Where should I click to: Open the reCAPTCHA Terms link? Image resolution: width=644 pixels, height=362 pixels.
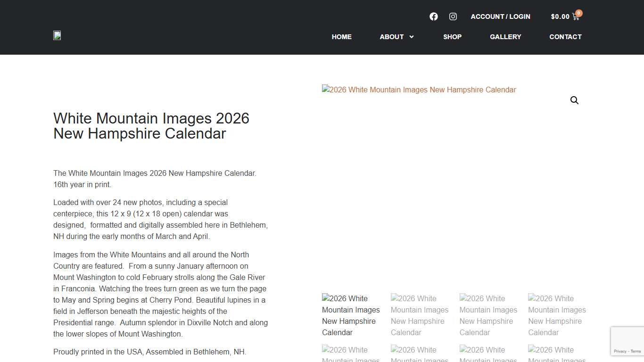(x=636, y=351)
